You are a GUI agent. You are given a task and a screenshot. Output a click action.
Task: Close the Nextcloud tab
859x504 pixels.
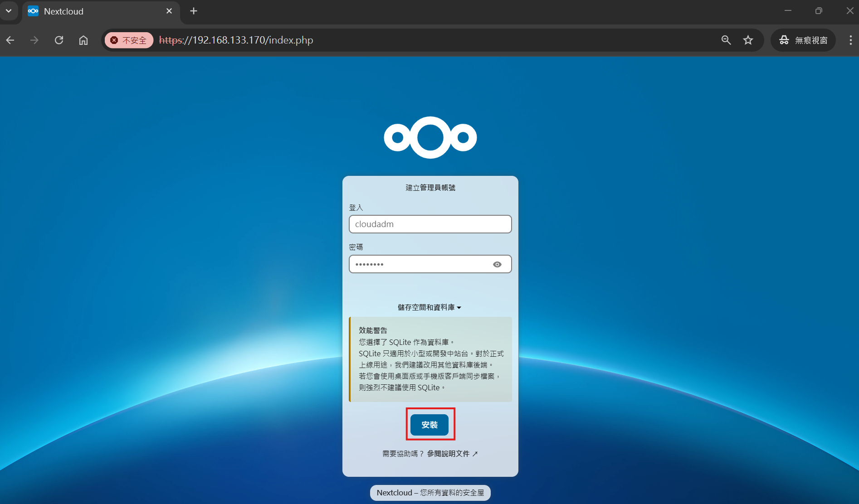169,11
